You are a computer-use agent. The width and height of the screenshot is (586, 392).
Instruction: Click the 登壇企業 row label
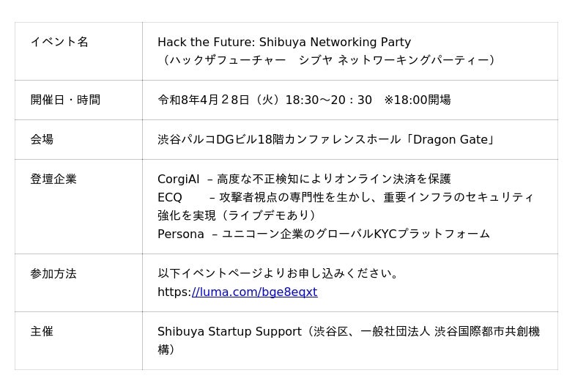coord(53,179)
